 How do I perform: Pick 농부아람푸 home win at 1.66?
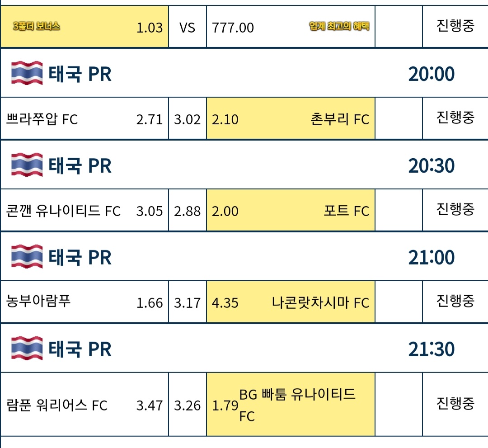click(84, 302)
